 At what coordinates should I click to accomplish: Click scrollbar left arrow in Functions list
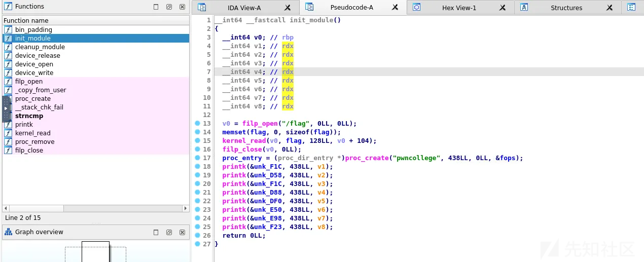click(6, 208)
